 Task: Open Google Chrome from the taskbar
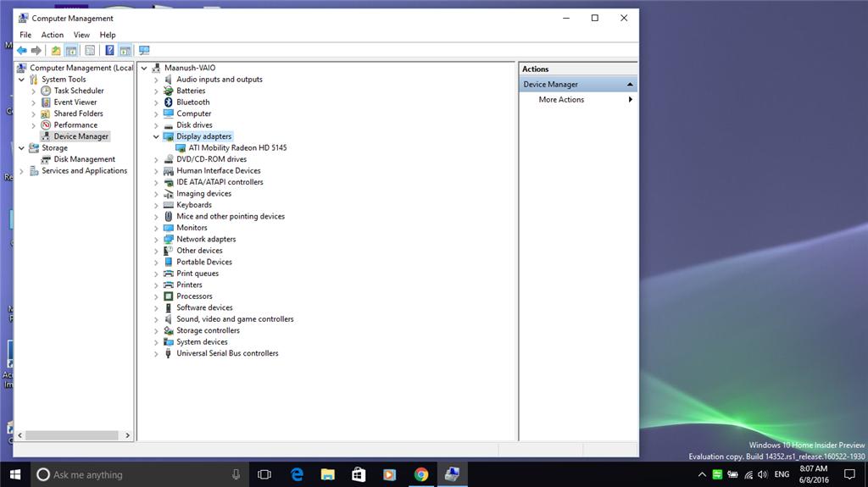coord(420,474)
